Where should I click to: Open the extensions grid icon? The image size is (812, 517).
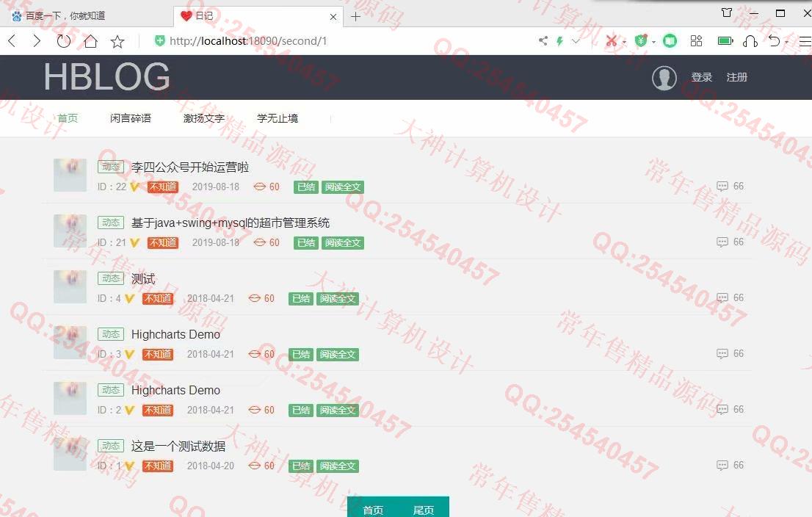point(697,41)
